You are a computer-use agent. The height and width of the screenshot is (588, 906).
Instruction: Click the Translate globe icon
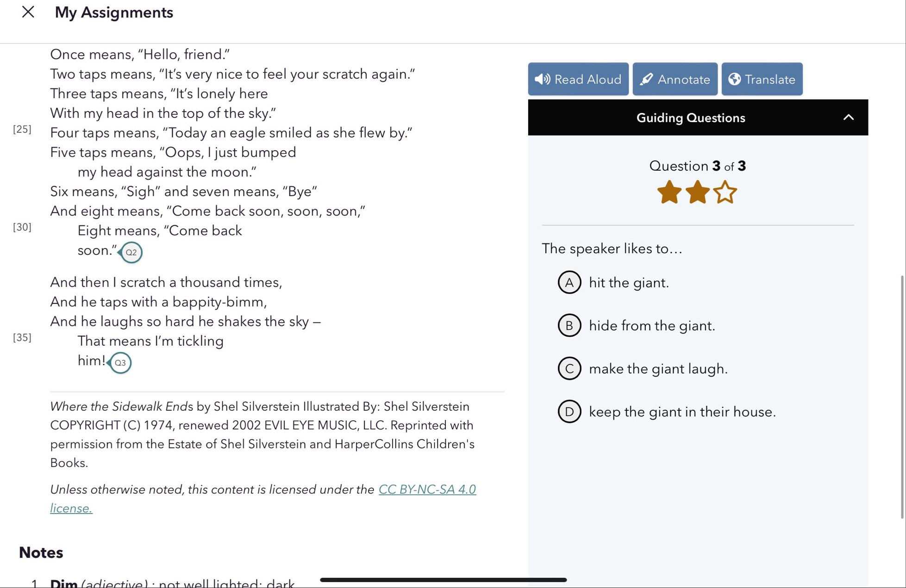[734, 79]
